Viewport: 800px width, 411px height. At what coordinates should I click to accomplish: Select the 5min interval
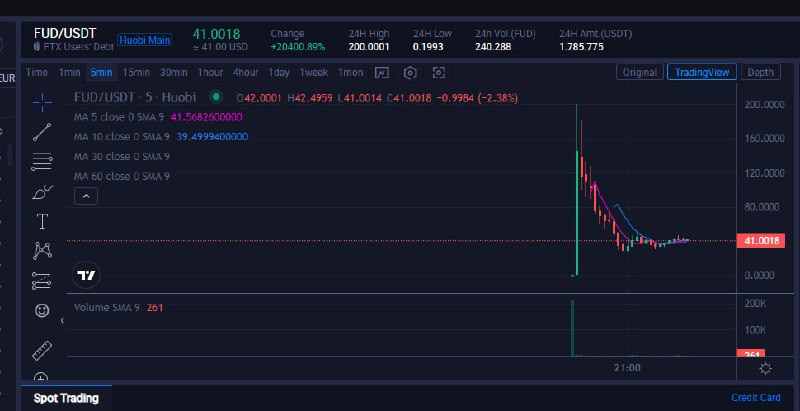coord(102,72)
